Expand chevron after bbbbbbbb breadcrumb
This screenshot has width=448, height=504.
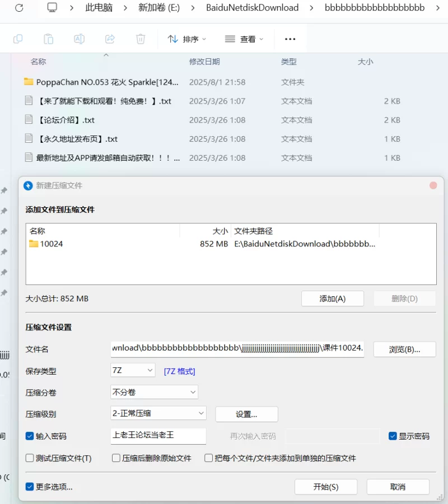[x=438, y=8]
